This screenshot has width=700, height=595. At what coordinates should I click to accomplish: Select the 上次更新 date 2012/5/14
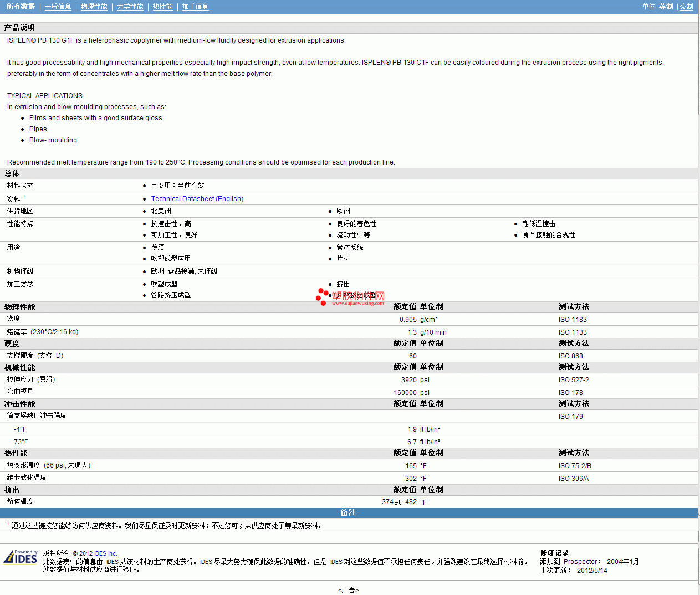pos(592,571)
